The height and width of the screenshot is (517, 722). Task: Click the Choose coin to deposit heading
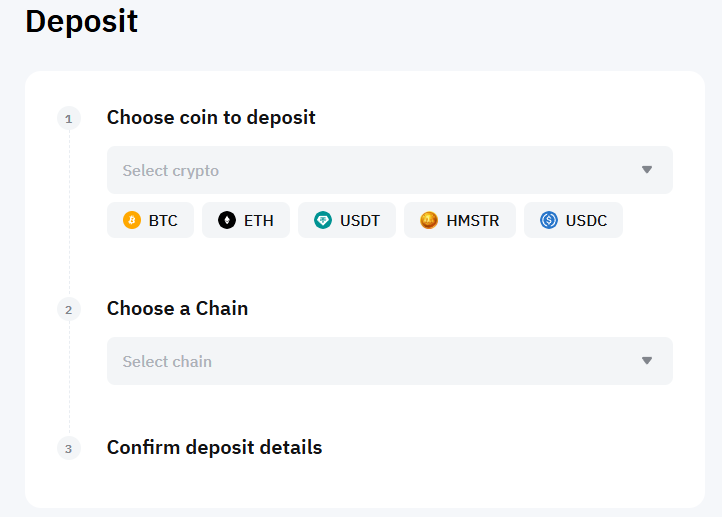(x=211, y=118)
